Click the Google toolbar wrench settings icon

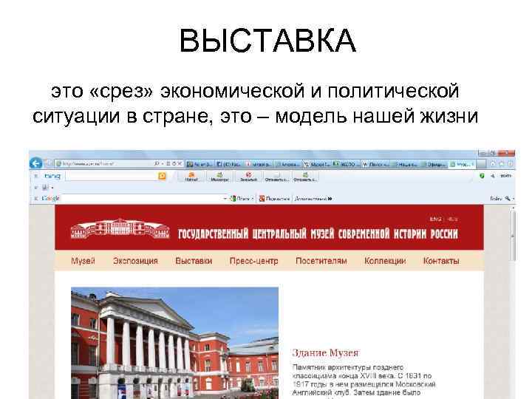click(508, 199)
